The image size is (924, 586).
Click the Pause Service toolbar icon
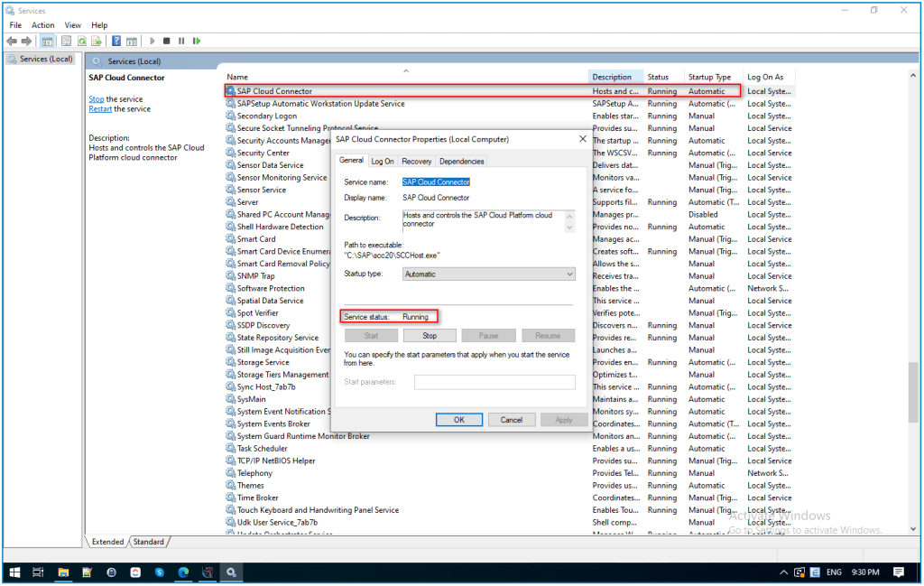click(181, 41)
